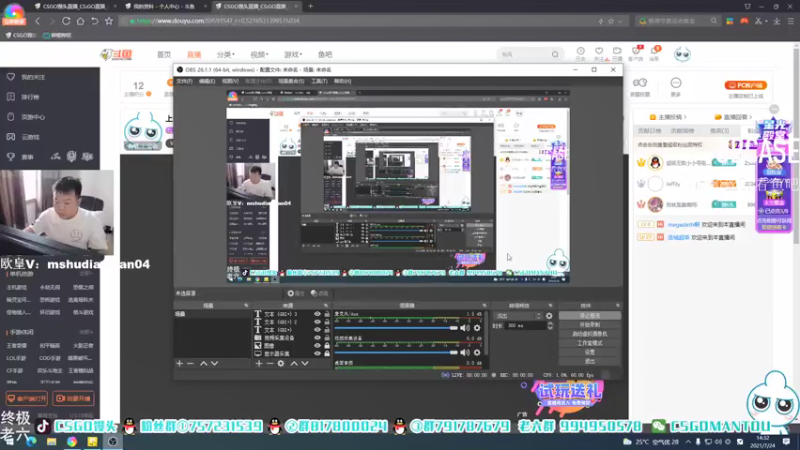Screen dimensions: 800x450
Task: Open settings gear for 麦克风/Aux channel
Action: [477, 328]
